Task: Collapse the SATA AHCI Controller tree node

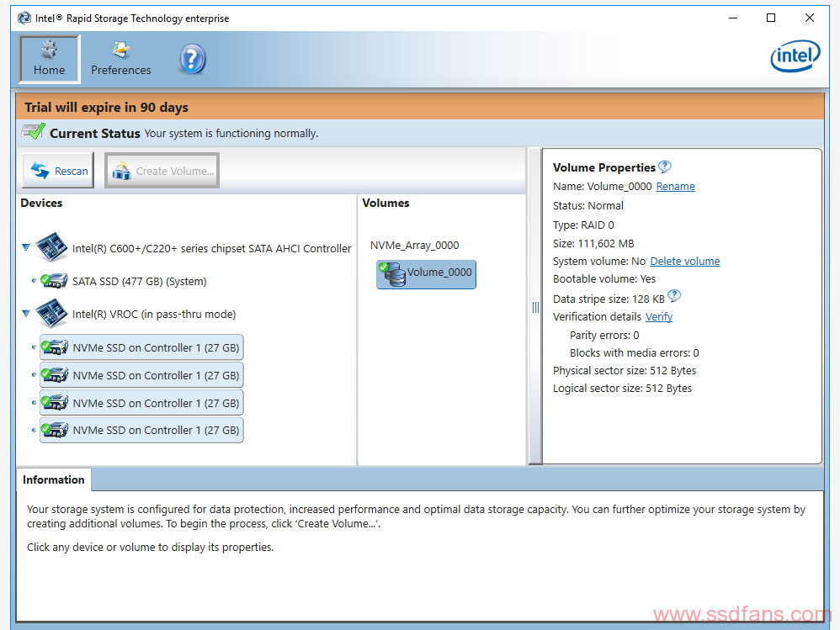Action: tap(26, 247)
